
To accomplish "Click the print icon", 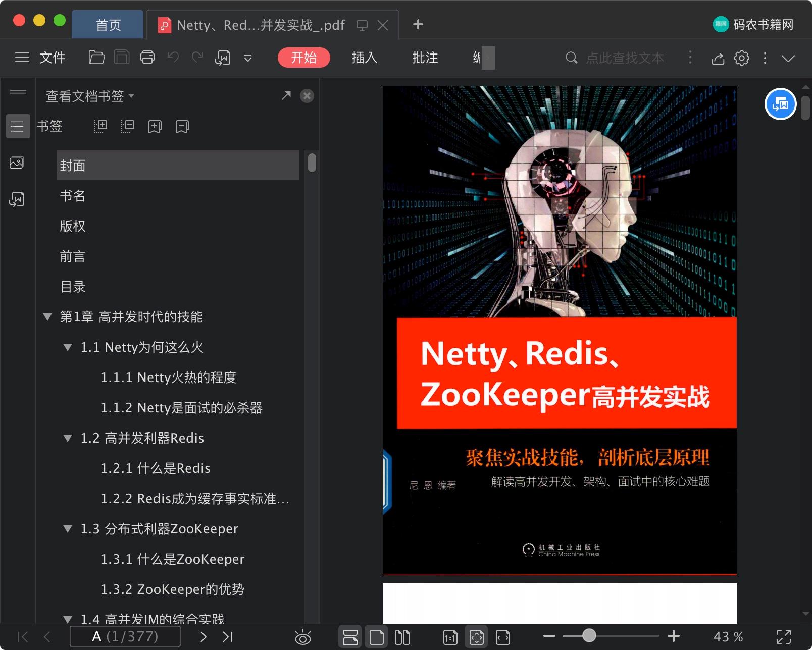I will pyautogui.click(x=147, y=58).
